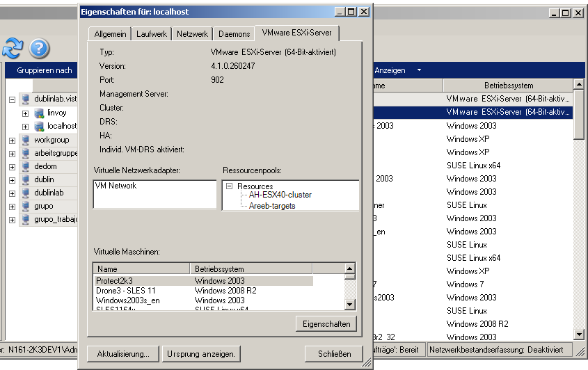Select the linvoy server icon
The image size is (588, 370).
(x=40, y=113)
